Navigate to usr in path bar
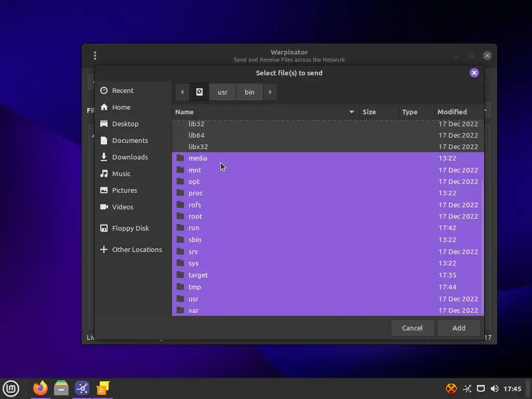The image size is (532, 399). tap(222, 92)
